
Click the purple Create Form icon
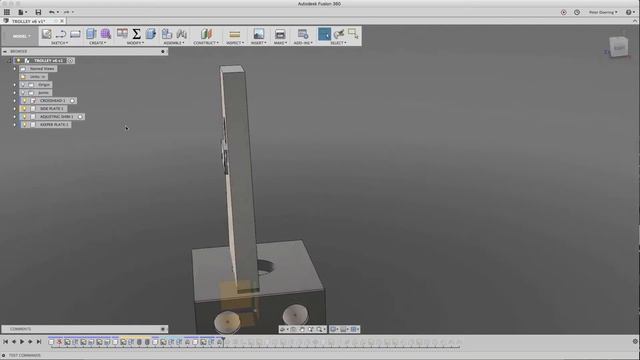[106, 34]
